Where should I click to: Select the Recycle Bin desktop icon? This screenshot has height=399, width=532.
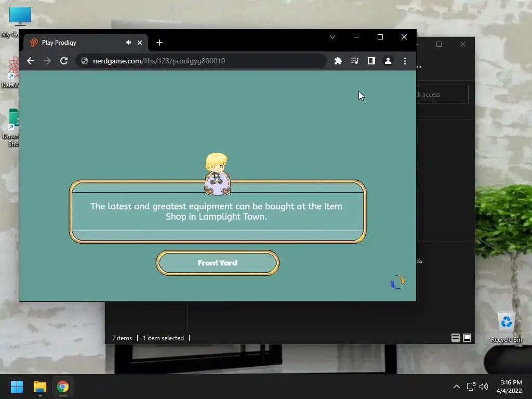click(x=506, y=327)
